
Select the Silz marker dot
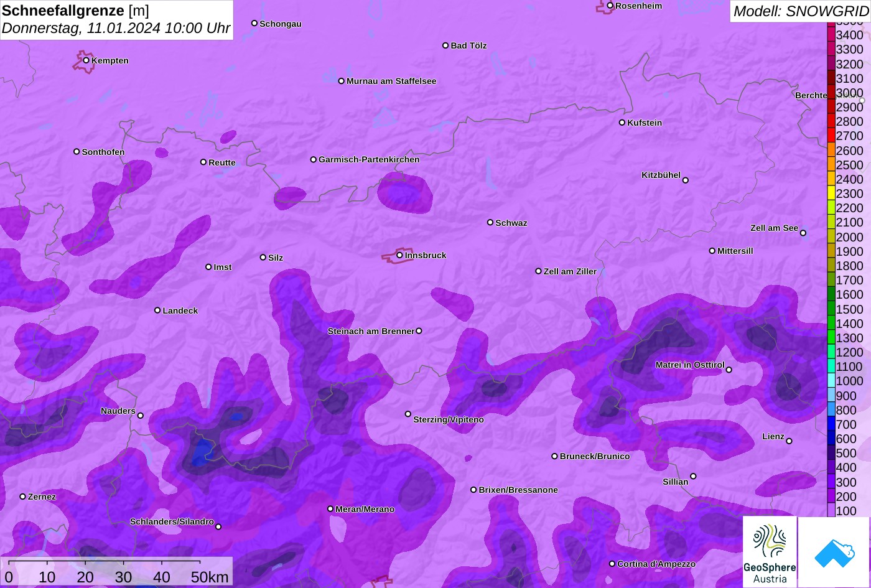point(263,257)
